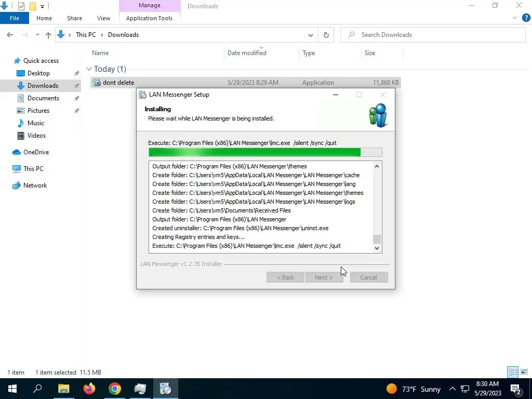Image resolution: width=532 pixels, height=399 pixels.
Task: Switch to details view layout
Action: pos(513,372)
